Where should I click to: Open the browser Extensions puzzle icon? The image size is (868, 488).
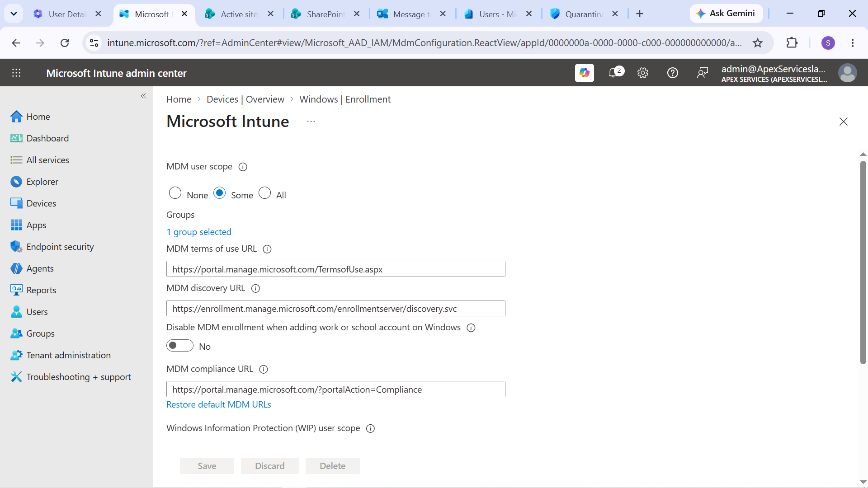click(x=792, y=43)
